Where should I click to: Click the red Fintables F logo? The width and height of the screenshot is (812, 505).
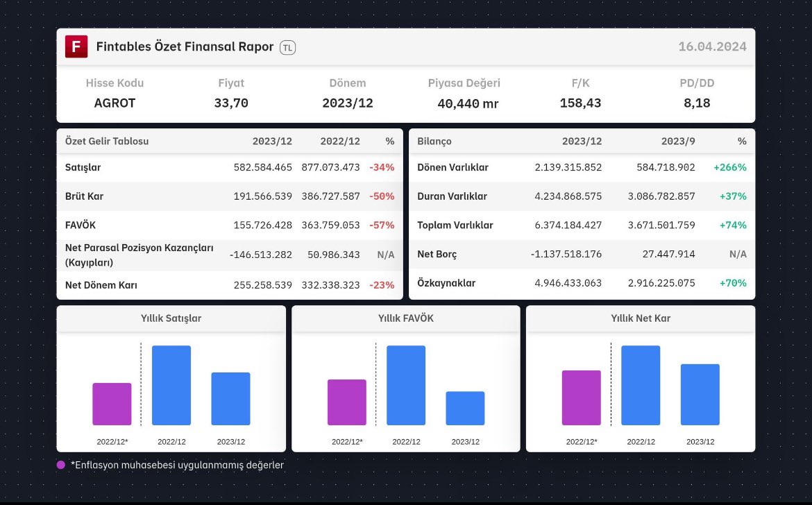[76, 46]
